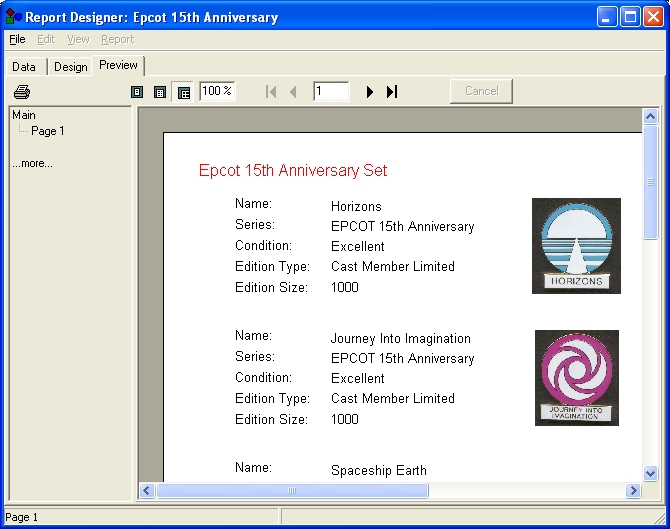This screenshot has height=529, width=670.
Task: Open the File menu
Action: pyautogui.click(x=17, y=39)
